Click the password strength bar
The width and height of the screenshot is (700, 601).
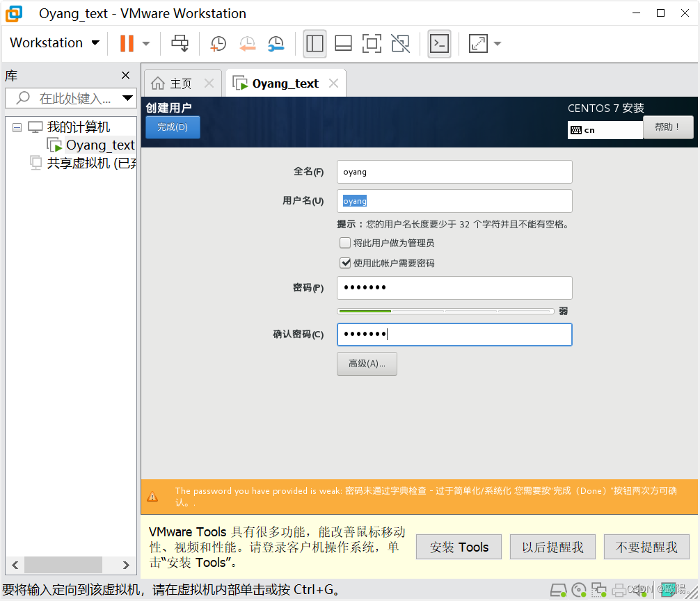(x=445, y=311)
